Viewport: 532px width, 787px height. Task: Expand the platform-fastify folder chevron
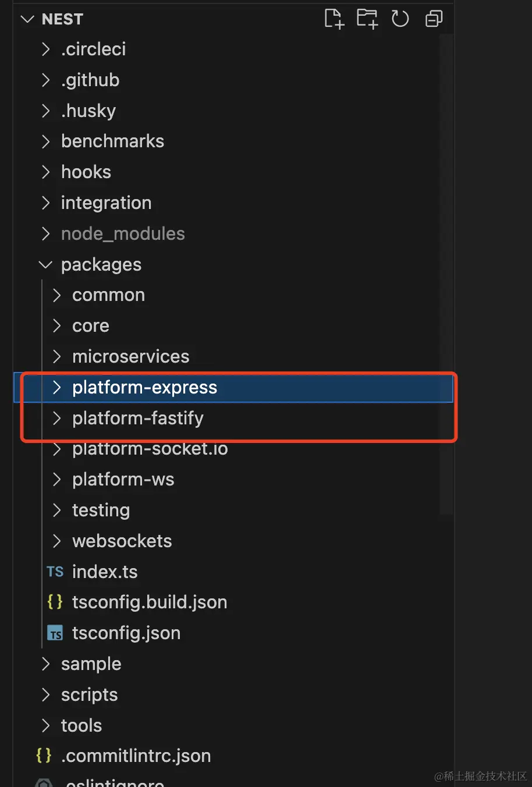(x=56, y=418)
